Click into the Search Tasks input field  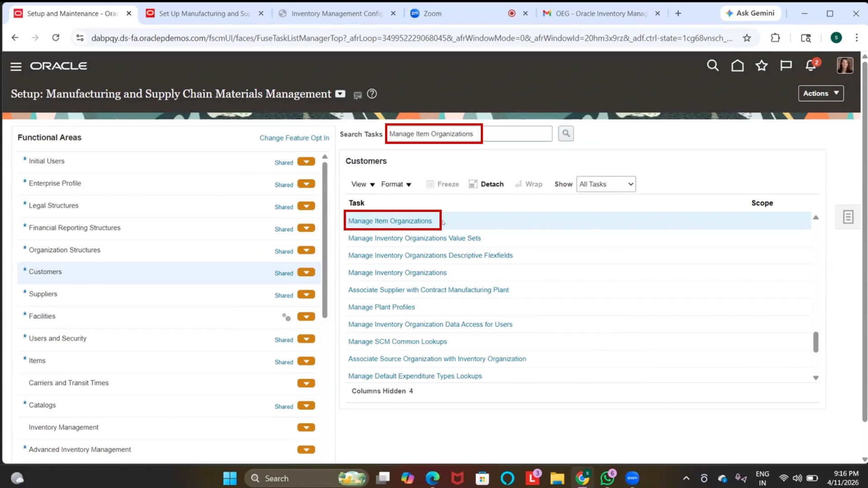pyautogui.click(x=469, y=134)
